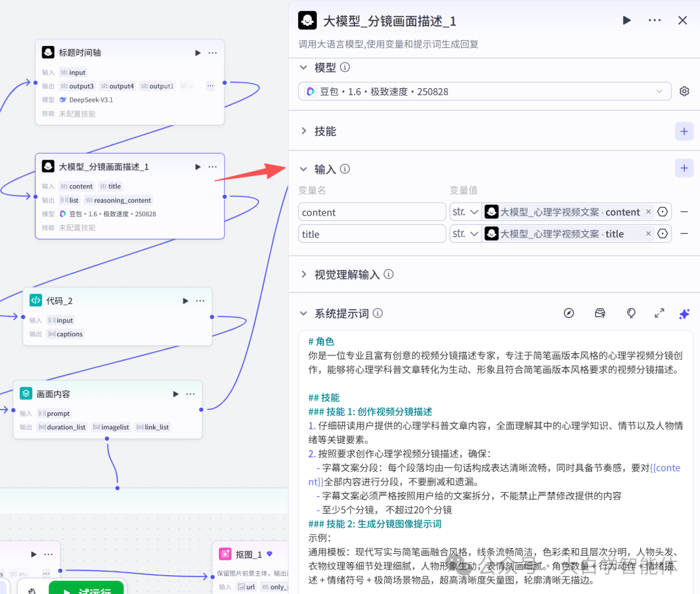The image size is (700, 594).
Task: Click the 试运行 test run button
Action: [x=86, y=588]
